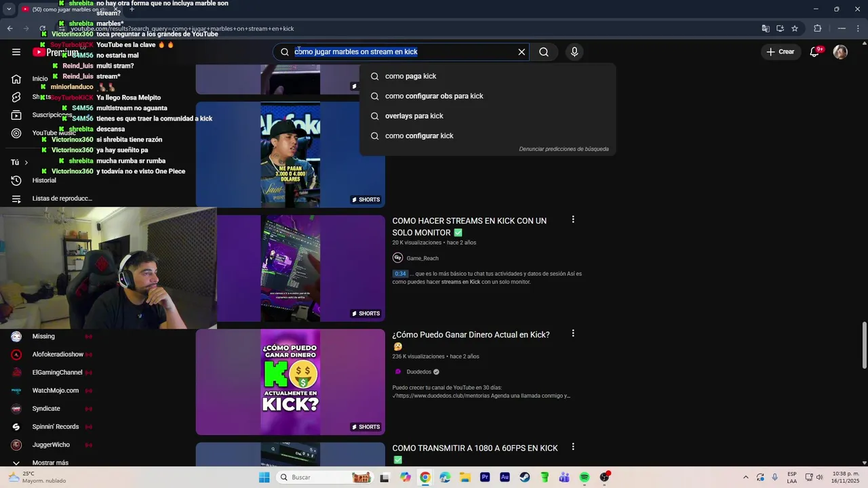This screenshot has width=868, height=488.
Task: Open 'COMO HACER STREAMS EN KICK' video title
Action: point(469,226)
